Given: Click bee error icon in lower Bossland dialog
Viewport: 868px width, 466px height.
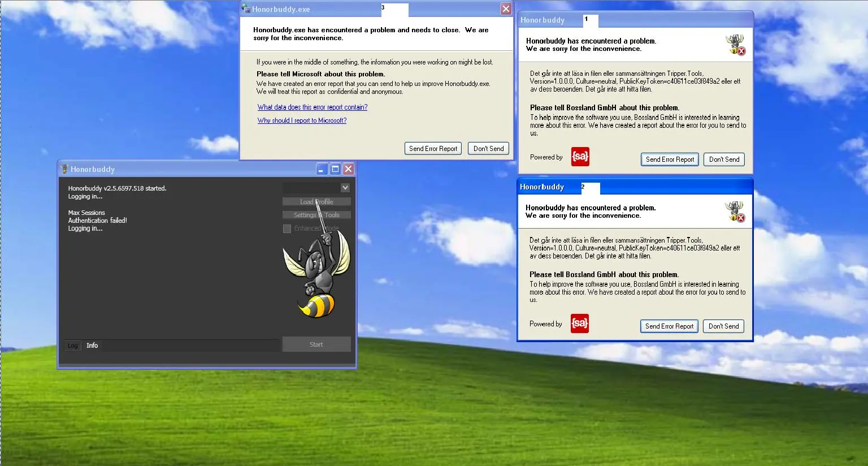Looking at the screenshot, I should [x=735, y=212].
